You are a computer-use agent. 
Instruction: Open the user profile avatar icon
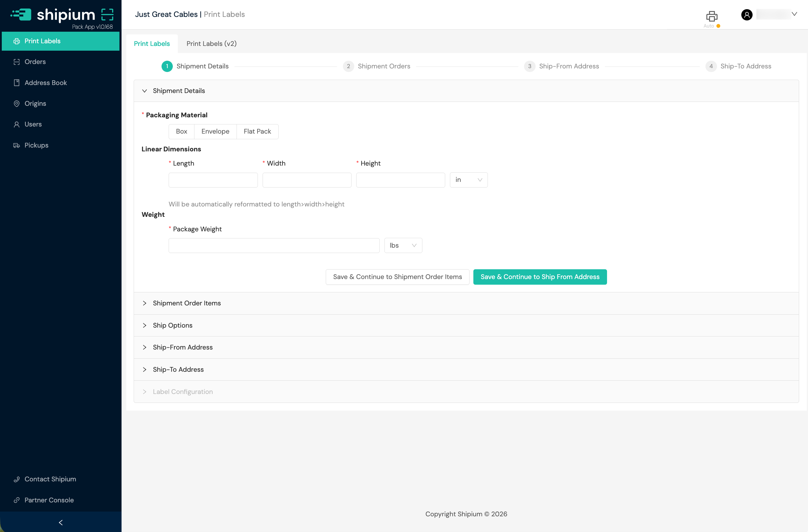(747, 15)
